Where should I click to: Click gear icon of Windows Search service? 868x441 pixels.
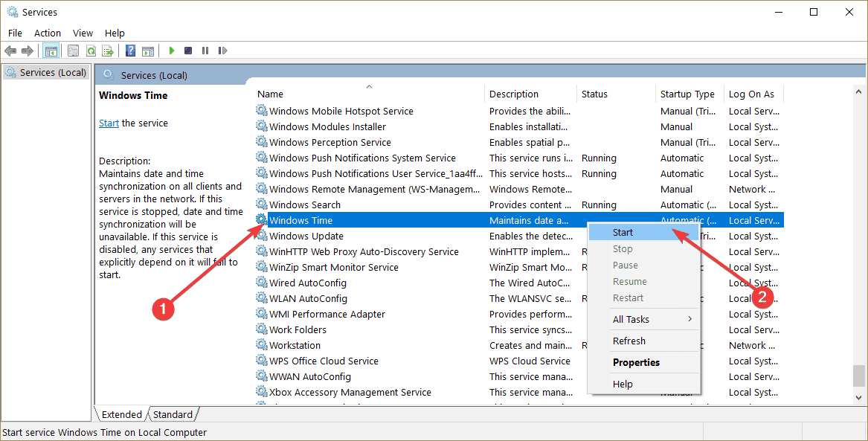pyautogui.click(x=262, y=205)
